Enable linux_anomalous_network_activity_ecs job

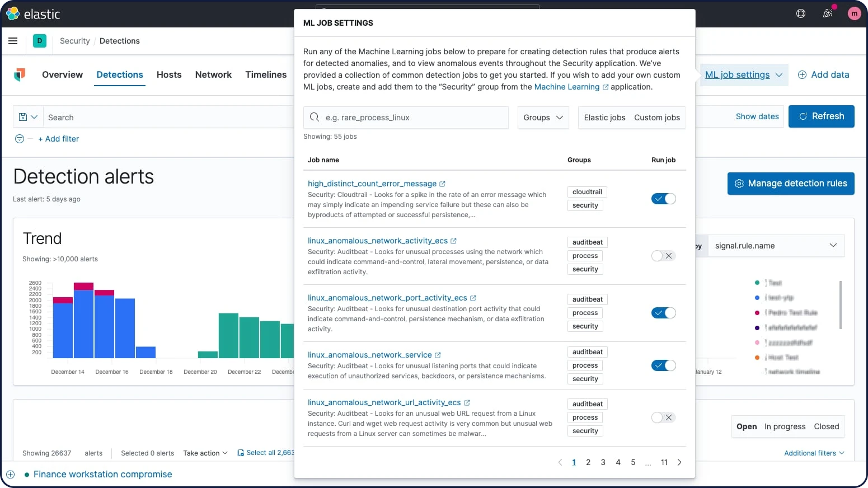664,256
